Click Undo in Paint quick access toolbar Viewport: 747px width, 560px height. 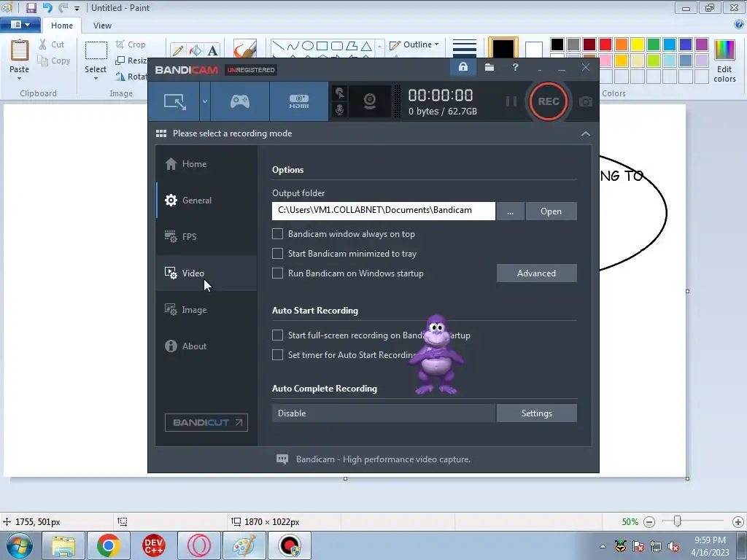coord(47,7)
